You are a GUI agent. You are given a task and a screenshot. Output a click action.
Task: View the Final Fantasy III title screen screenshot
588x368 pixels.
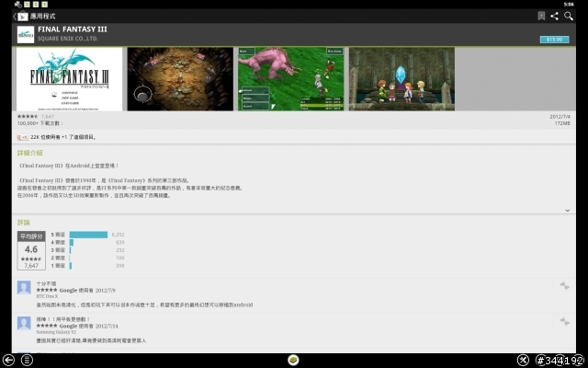pyautogui.click(x=70, y=79)
